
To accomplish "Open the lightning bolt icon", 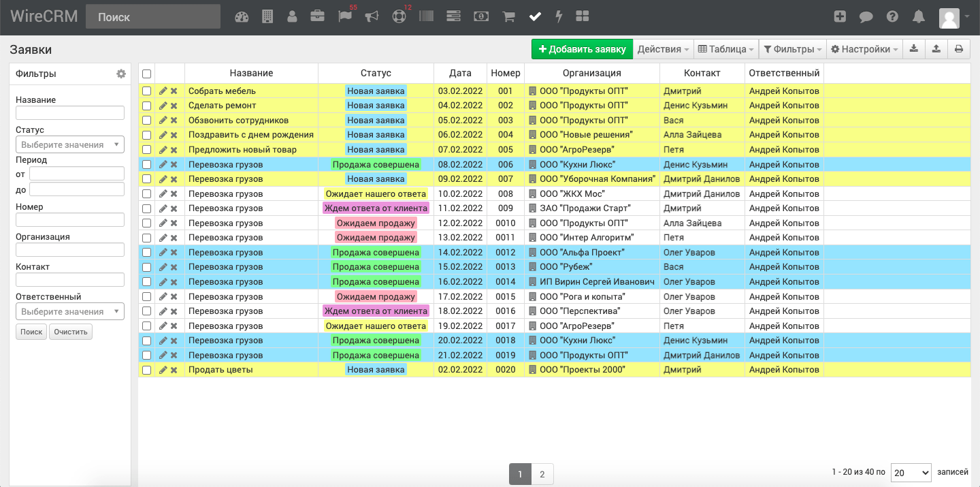I will click(559, 17).
